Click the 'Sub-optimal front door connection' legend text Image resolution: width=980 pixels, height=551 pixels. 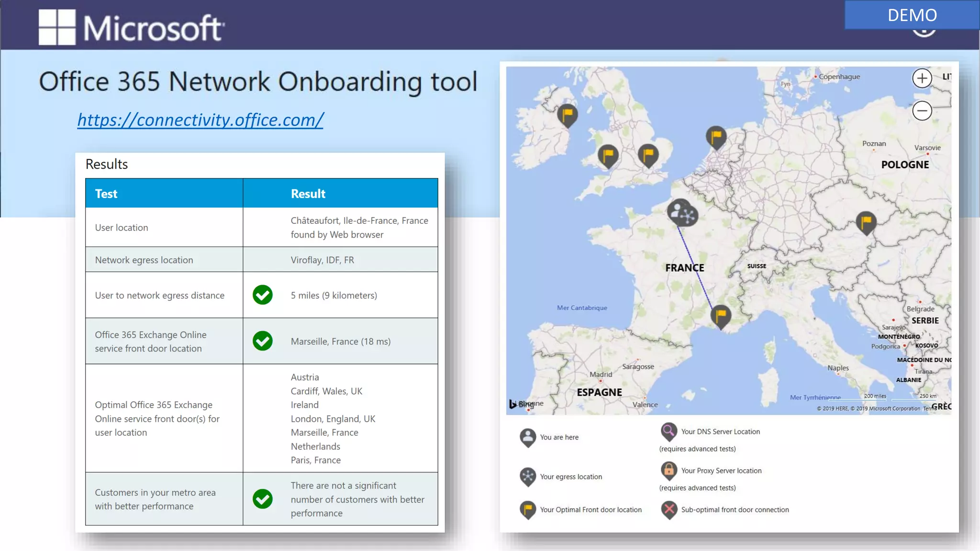(x=735, y=510)
